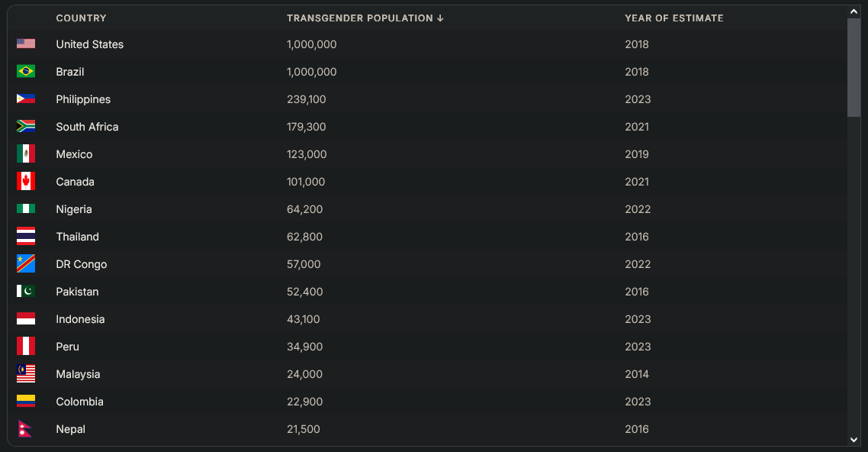Click the descending sort arrow
Screen dimensions: 868x452
point(440,18)
